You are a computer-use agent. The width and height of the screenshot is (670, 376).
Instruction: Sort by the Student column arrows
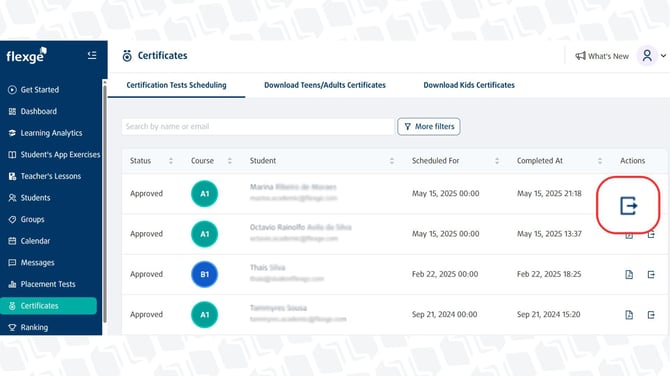pyautogui.click(x=392, y=161)
